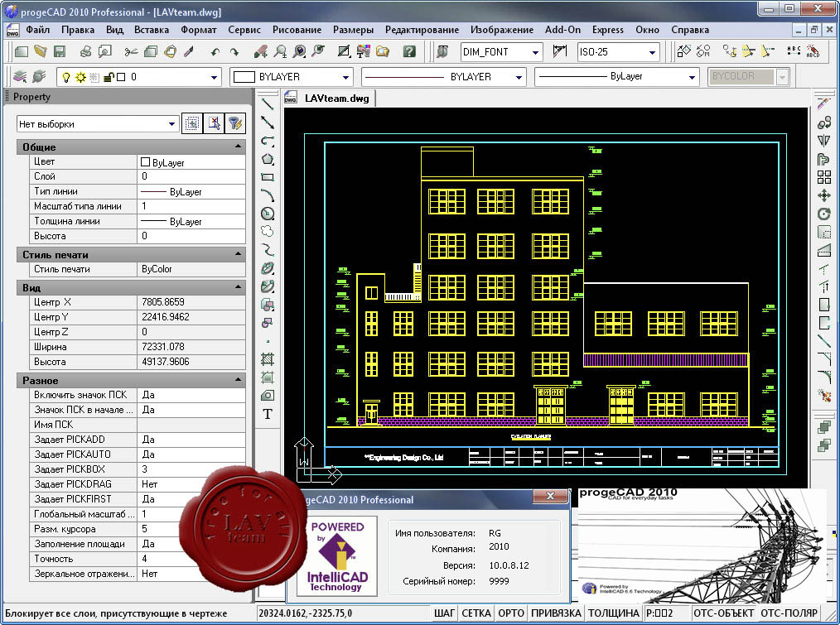Screen dimensions: 840x625
Task: Toggle layer on/off light bulb icon
Action: tap(66, 77)
